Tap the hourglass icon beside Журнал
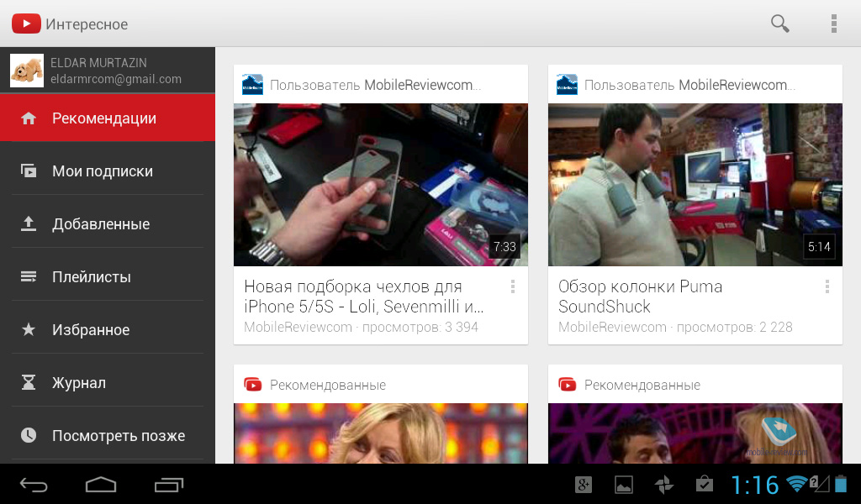The image size is (861, 504). point(29,382)
